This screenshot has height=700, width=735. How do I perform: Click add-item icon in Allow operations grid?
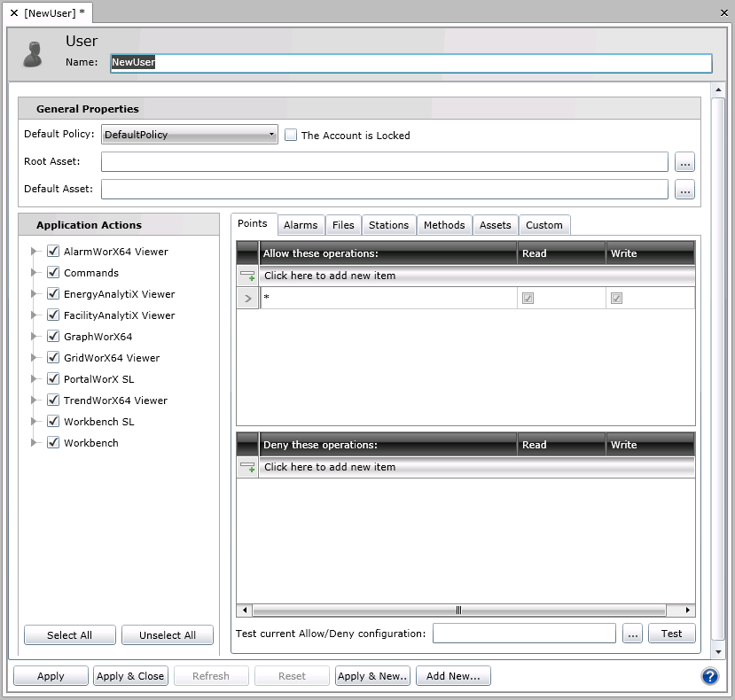pyautogui.click(x=247, y=276)
